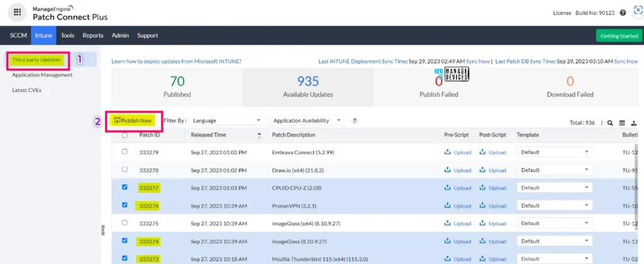
Task: Upload Post-Script for patch 333274
Action: (493, 241)
